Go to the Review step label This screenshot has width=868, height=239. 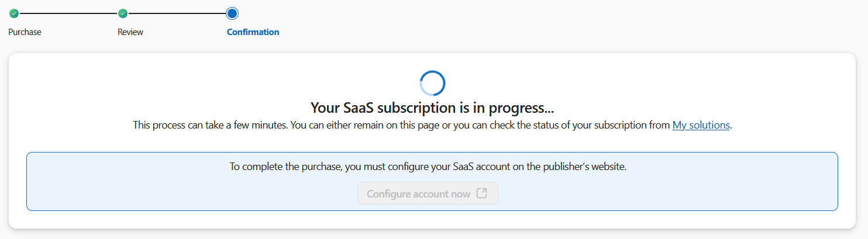130,32
